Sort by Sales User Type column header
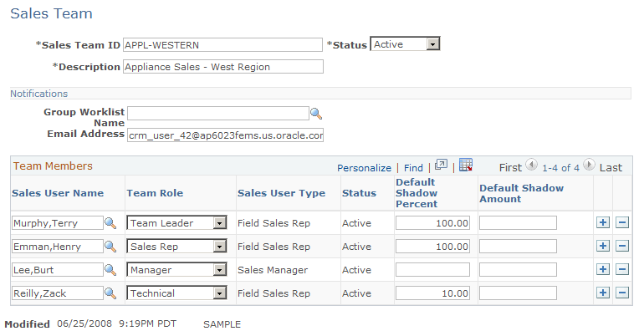Viewport: 644px width, 331px height. [281, 193]
